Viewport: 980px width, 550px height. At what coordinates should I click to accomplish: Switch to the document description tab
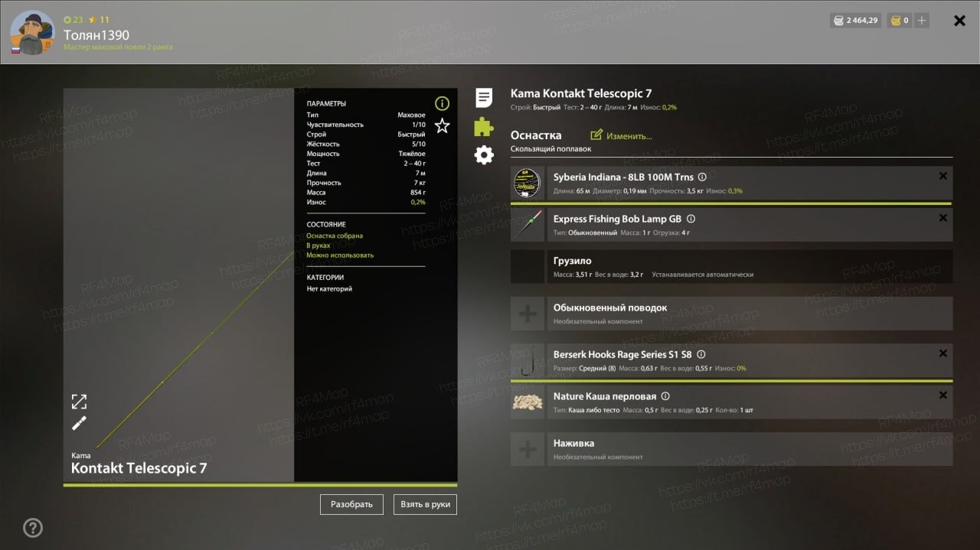coord(484,97)
